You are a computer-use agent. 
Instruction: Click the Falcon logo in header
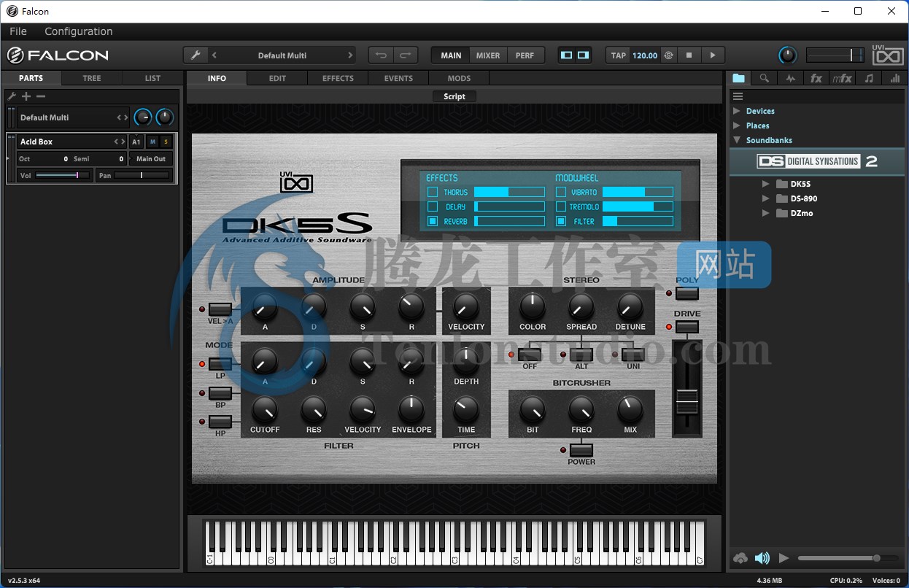click(58, 55)
